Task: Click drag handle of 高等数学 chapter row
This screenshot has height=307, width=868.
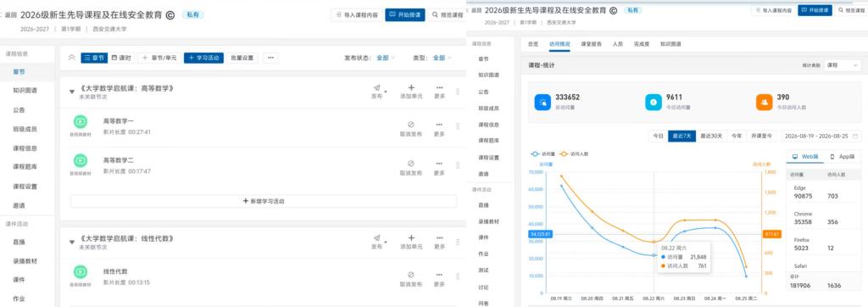Action: [457, 92]
